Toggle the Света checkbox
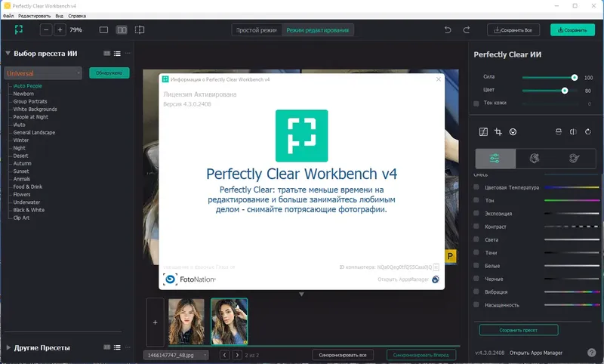The image size is (604, 364). click(476, 239)
